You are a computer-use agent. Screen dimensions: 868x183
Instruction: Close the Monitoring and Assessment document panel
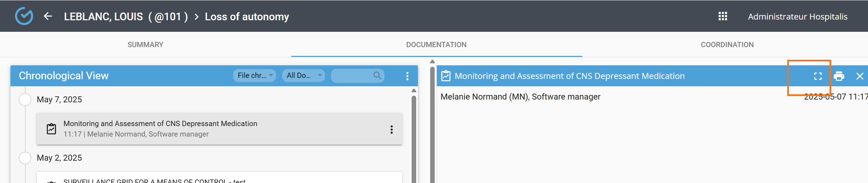point(860,76)
